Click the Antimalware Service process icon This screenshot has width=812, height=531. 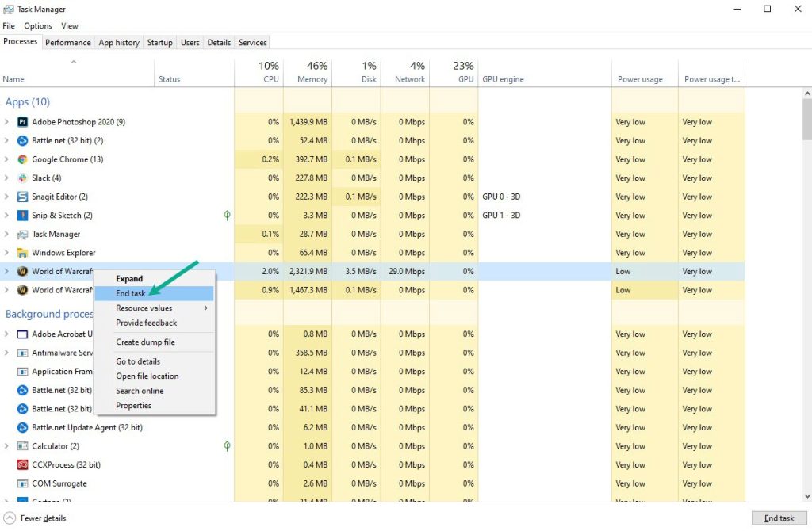22,353
